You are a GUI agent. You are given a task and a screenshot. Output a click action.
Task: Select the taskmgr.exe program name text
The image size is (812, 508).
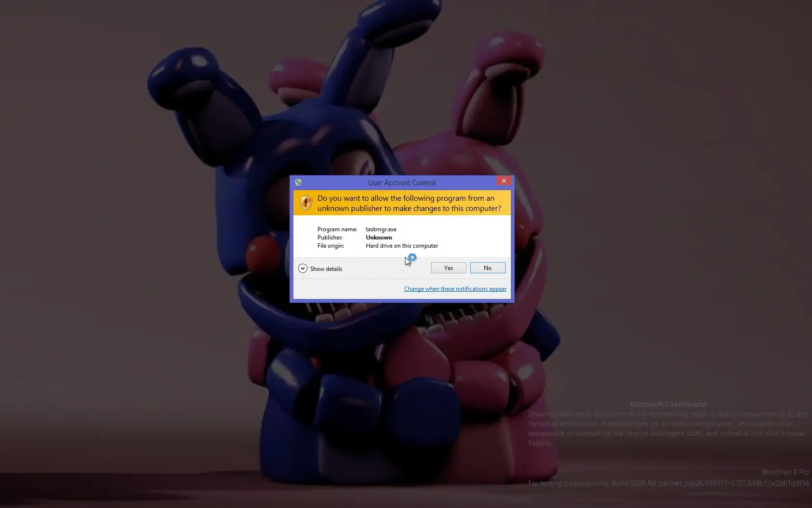click(x=381, y=229)
